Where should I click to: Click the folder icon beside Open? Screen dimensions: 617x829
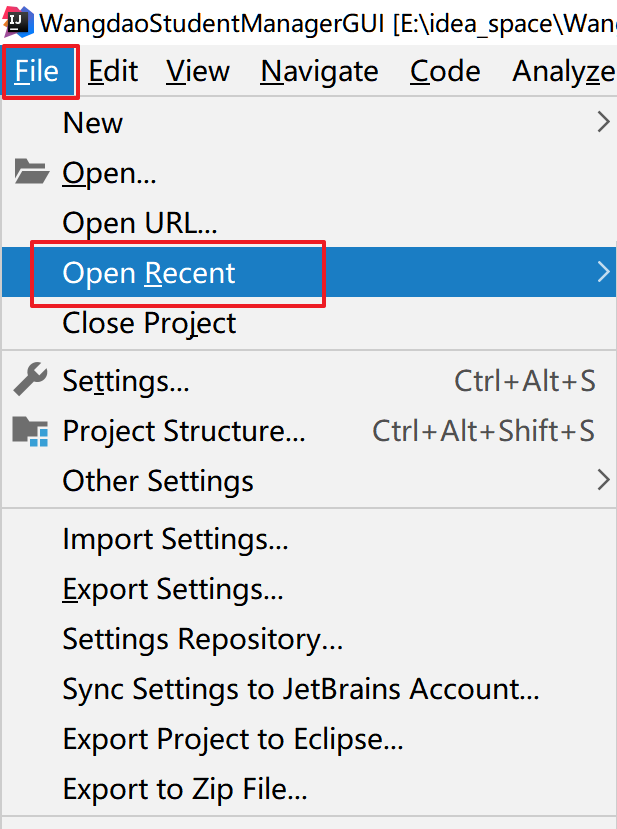pos(31,174)
